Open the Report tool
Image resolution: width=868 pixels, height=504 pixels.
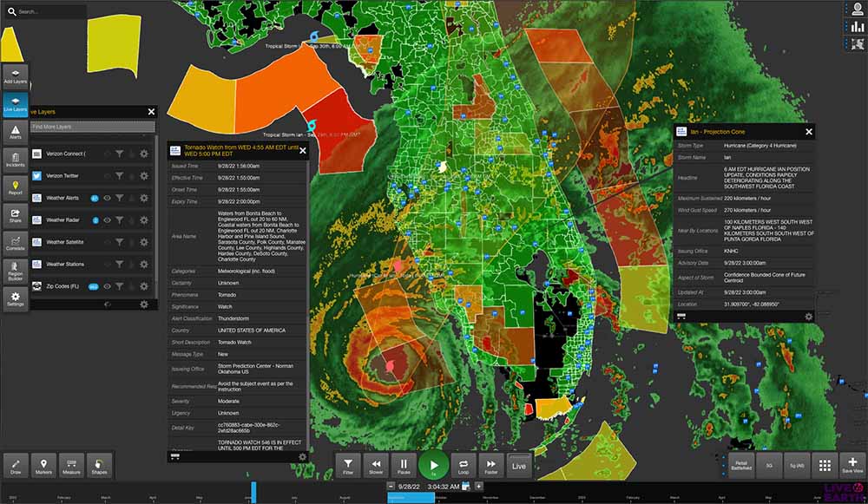[16, 188]
